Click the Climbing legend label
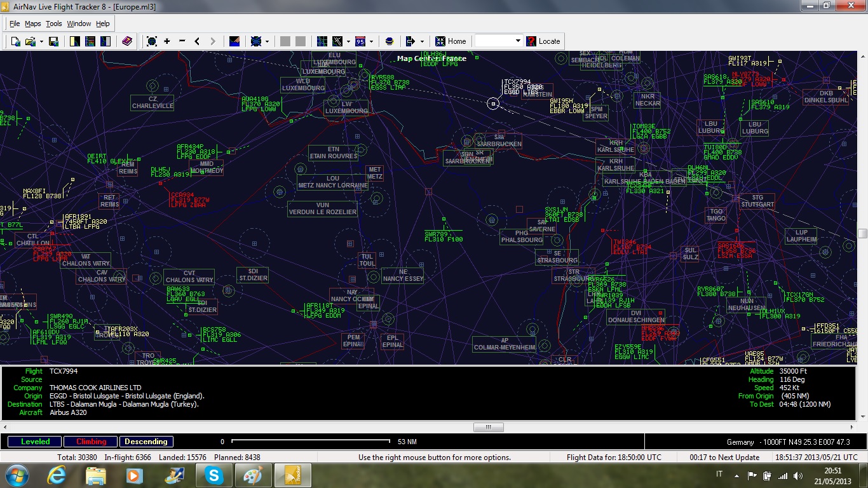The height and width of the screenshot is (488, 868). (92, 442)
